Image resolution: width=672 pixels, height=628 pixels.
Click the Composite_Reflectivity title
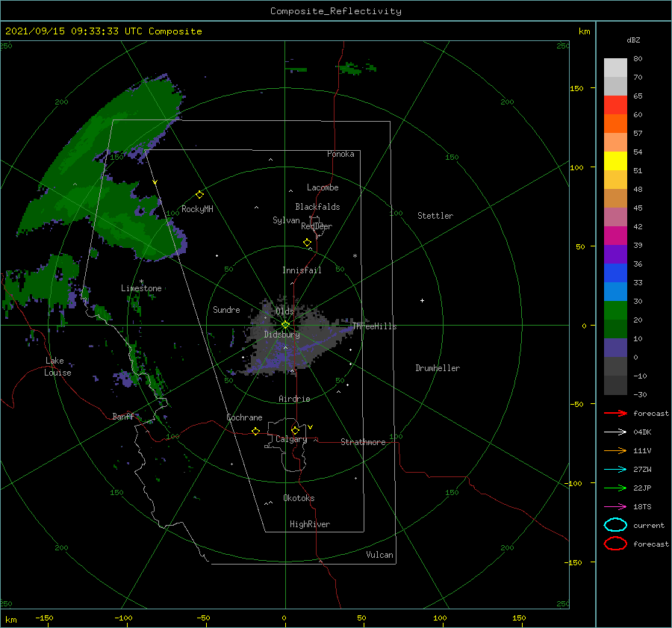336,11
